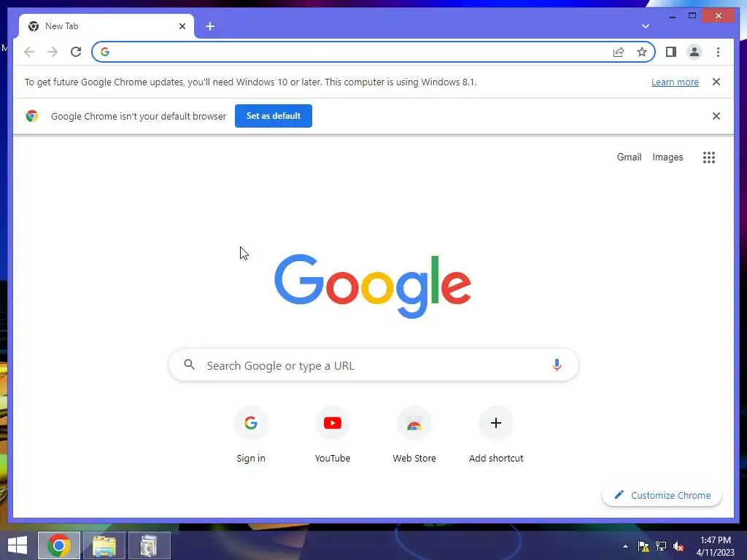747x560 pixels.
Task: Click Customize Chrome button
Action: tap(662, 495)
